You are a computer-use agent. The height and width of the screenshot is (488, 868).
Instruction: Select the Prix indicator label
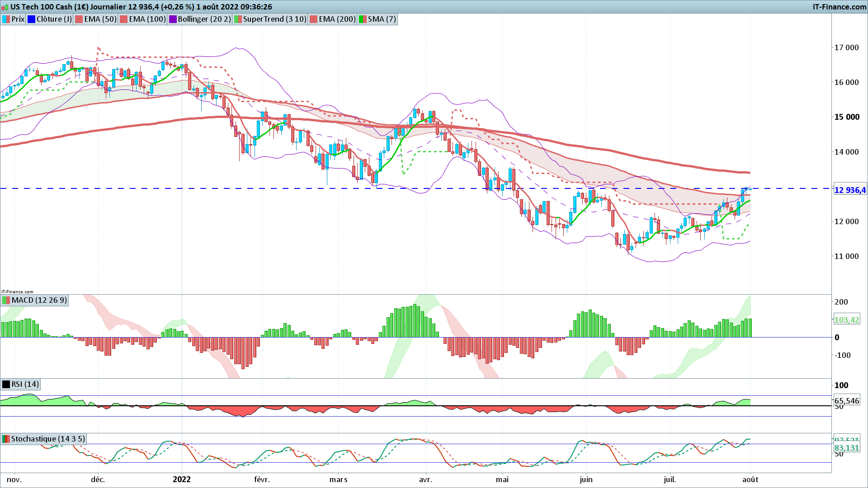click(x=18, y=19)
